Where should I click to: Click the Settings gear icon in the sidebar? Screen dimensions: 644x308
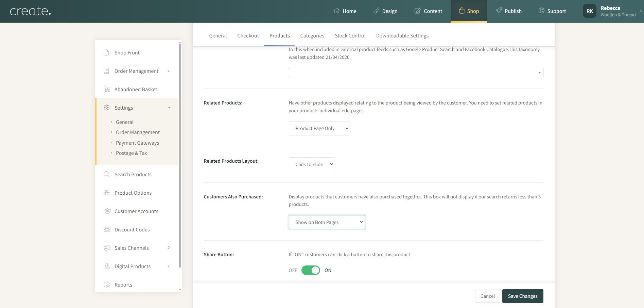(x=106, y=108)
